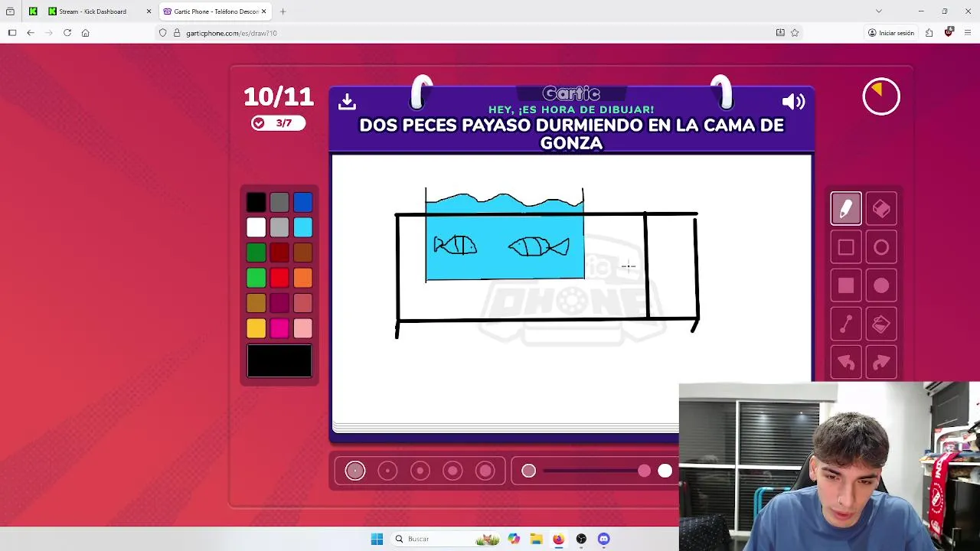Image resolution: width=980 pixels, height=551 pixels.
Task: Close the Stream - Kick Dashboard tab
Action: (x=149, y=11)
